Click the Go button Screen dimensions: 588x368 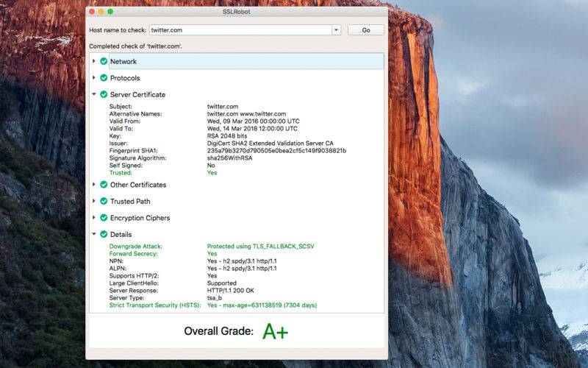pyautogui.click(x=365, y=30)
